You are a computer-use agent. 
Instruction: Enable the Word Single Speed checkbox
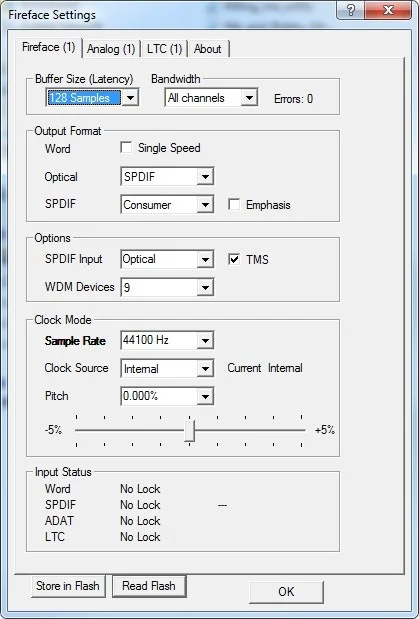click(x=126, y=148)
